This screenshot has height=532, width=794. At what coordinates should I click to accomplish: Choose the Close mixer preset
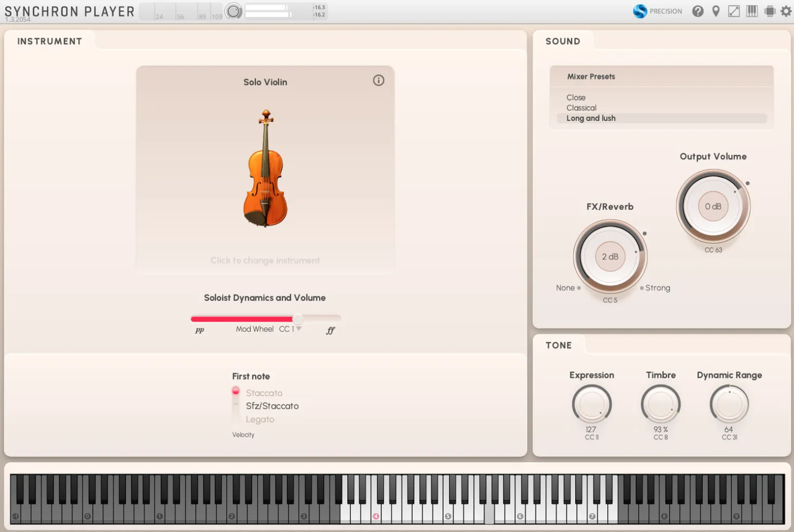[576, 98]
